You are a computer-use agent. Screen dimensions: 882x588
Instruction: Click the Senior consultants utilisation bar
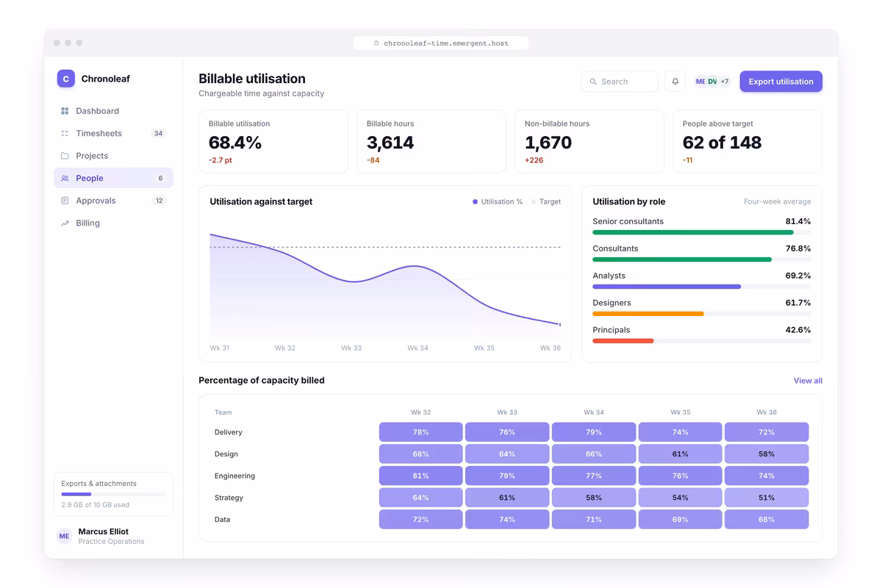tap(693, 232)
